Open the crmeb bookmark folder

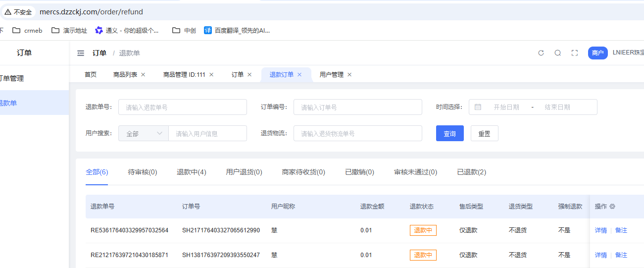[x=28, y=30]
